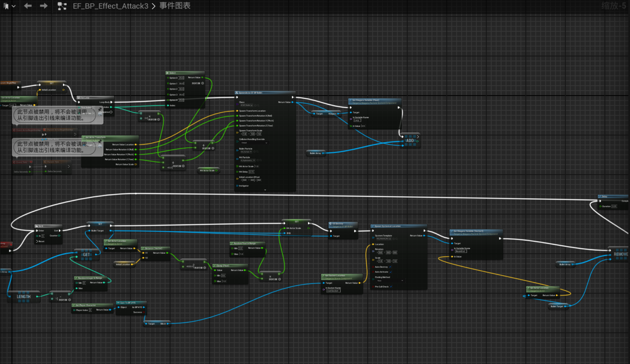Click Return Value Location pin on Get Actor Transform

[136, 144]
